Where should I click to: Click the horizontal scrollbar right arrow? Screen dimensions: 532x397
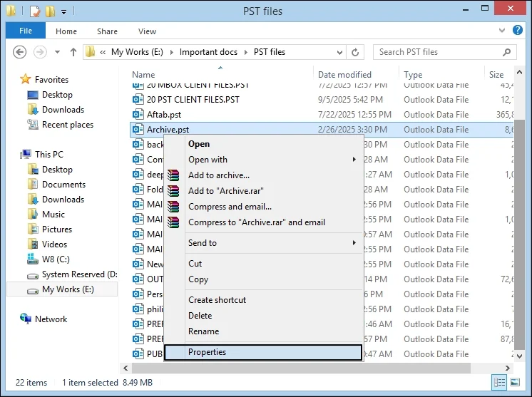(508, 368)
